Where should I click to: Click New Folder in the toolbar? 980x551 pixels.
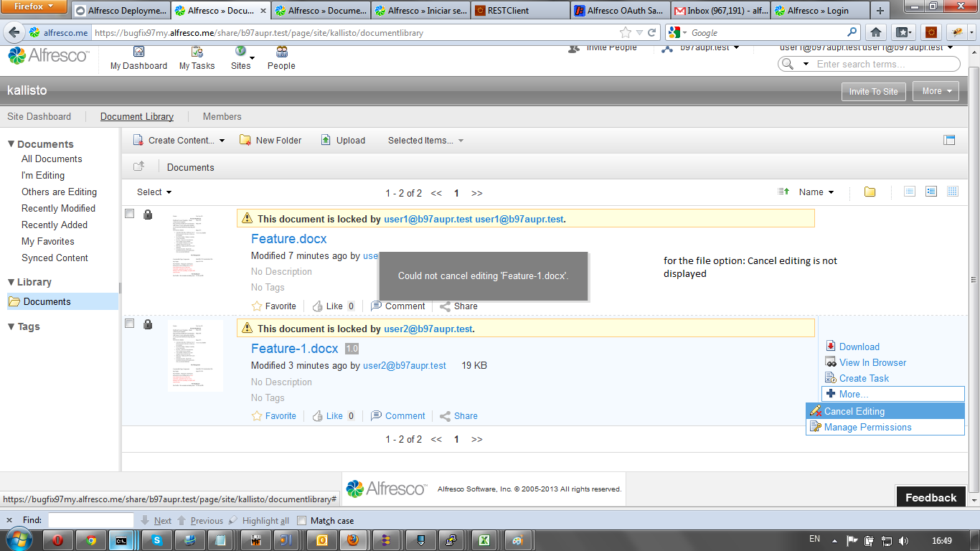click(270, 141)
